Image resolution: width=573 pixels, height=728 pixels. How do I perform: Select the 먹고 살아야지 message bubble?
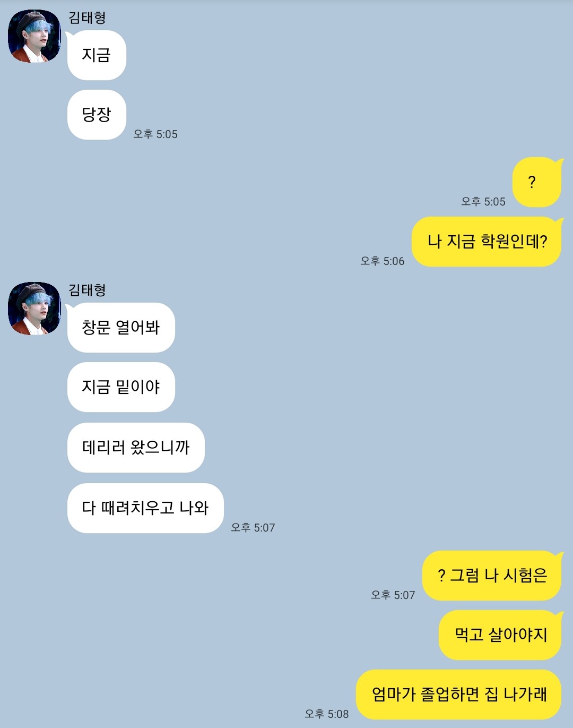click(500, 635)
